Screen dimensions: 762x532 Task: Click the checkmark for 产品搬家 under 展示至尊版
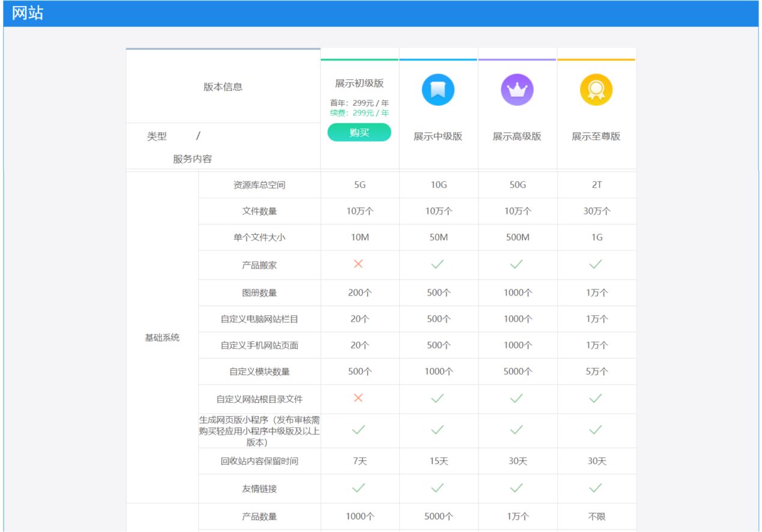[x=596, y=263]
